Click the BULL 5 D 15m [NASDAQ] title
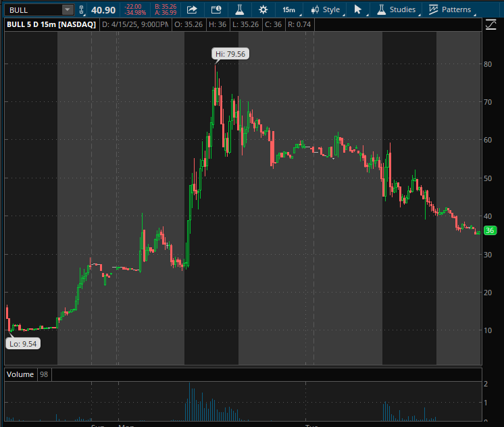This screenshot has width=504, height=427. [51, 24]
